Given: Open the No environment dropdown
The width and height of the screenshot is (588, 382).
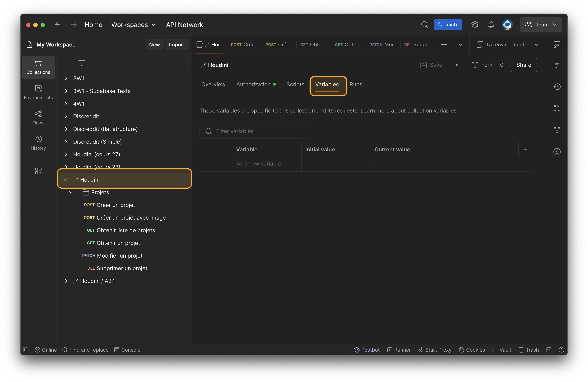Looking at the screenshot, I should point(507,45).
